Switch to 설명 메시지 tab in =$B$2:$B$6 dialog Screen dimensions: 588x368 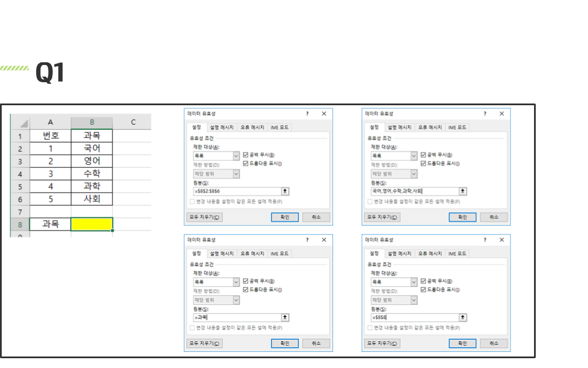(x=222, y=128)
